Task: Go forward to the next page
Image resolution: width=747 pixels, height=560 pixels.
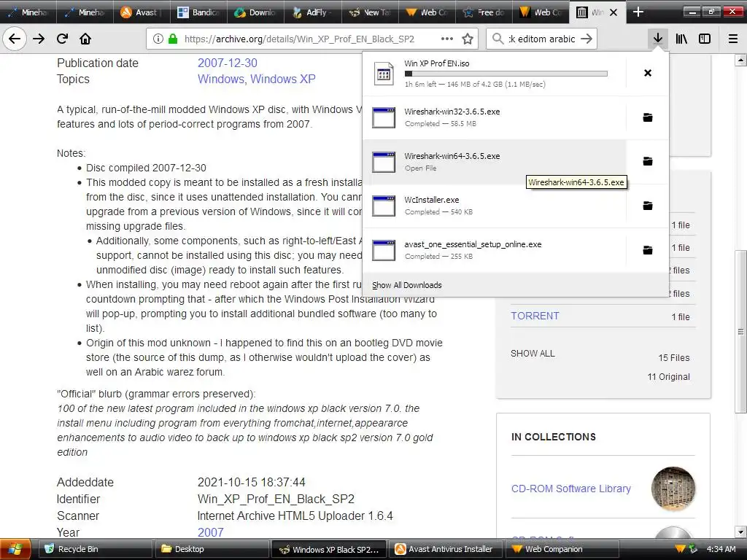Action: point(39,39)
